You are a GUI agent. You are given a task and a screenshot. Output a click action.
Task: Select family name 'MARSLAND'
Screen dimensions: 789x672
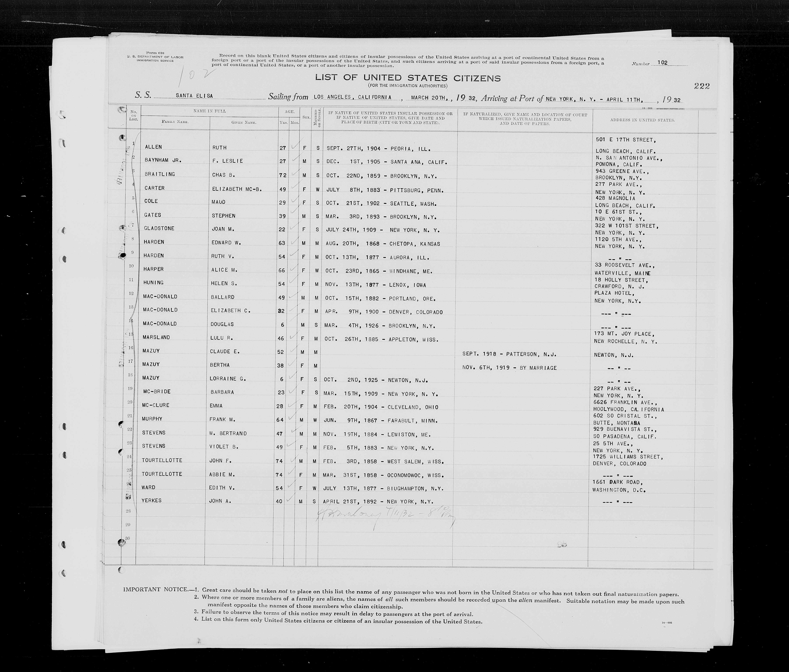coord(156,337)
